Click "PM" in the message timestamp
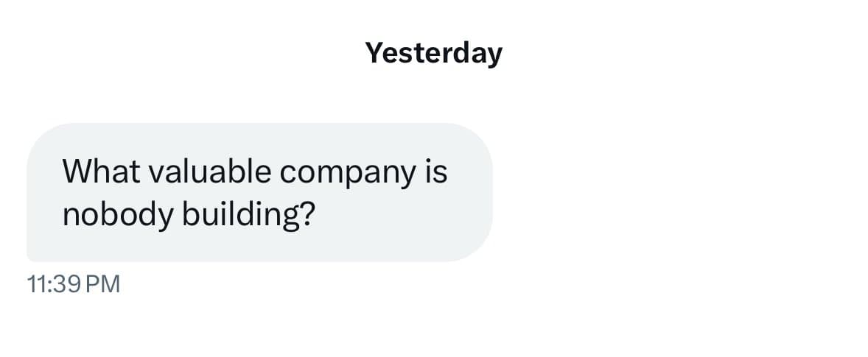This screenshot has width=868, height=357. point(102,284)
